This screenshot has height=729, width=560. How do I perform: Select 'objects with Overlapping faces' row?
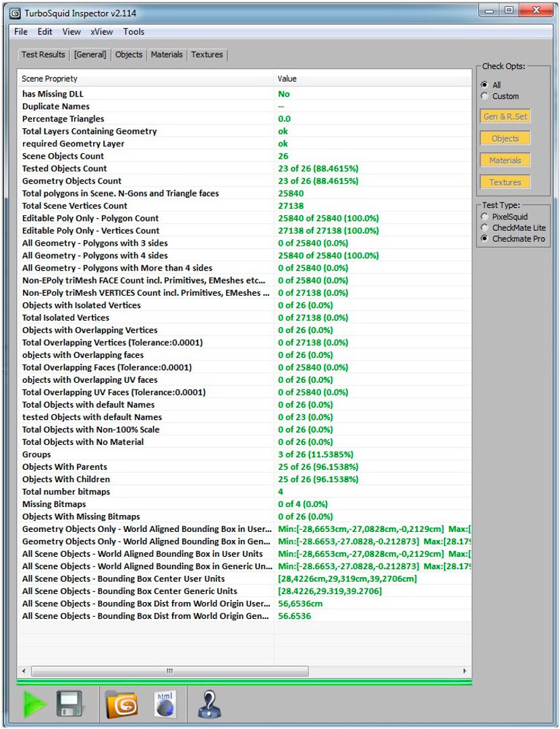coord(244,355)
